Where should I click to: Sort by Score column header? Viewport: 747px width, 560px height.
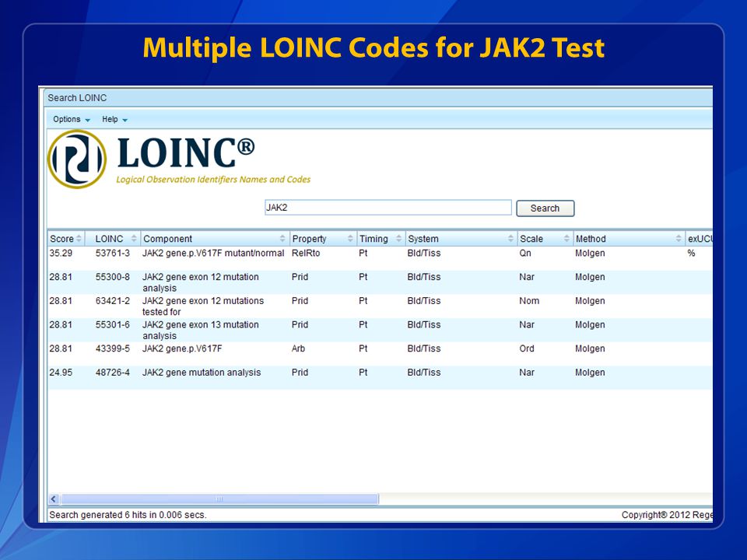[66, 239]
